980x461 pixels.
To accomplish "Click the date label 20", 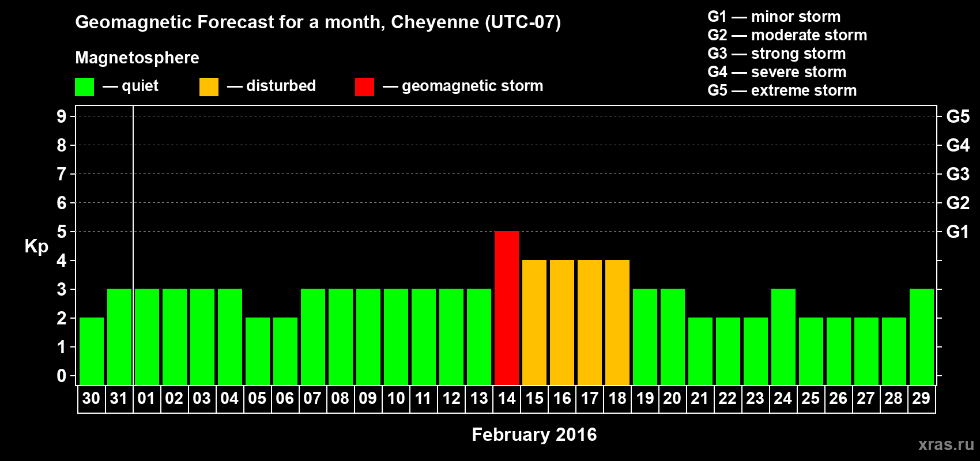I will [x=672, y=398].
